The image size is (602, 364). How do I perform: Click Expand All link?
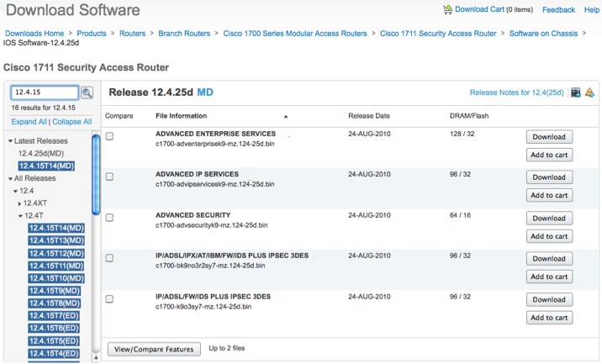point(29,122)
